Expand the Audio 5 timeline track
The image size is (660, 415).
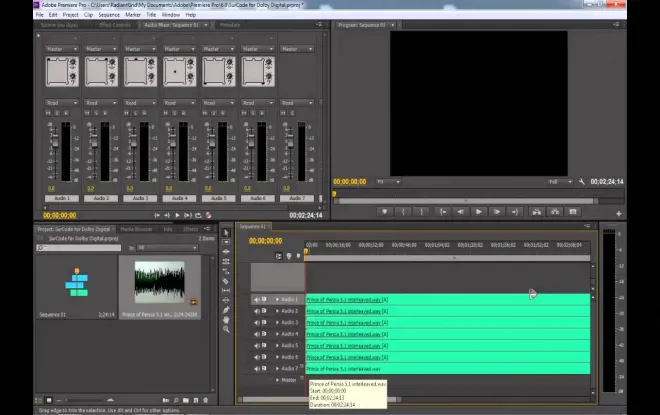pyautogui.click(x=277, y=346)
